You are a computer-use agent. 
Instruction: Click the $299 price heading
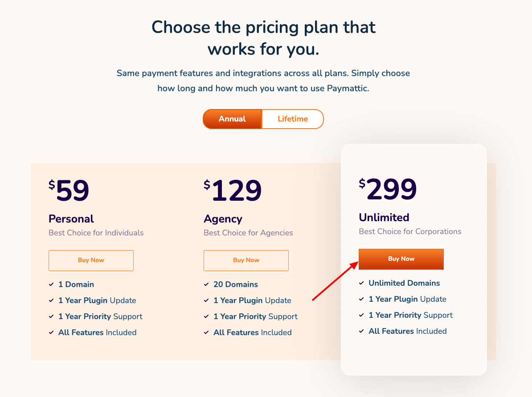(x=388, y=189)
